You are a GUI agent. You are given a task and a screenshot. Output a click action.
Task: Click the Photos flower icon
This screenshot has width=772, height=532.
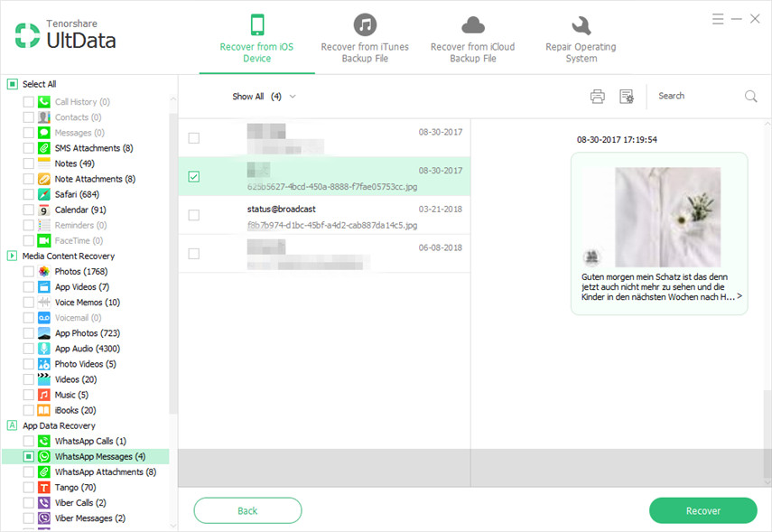(x=44, y=271)
